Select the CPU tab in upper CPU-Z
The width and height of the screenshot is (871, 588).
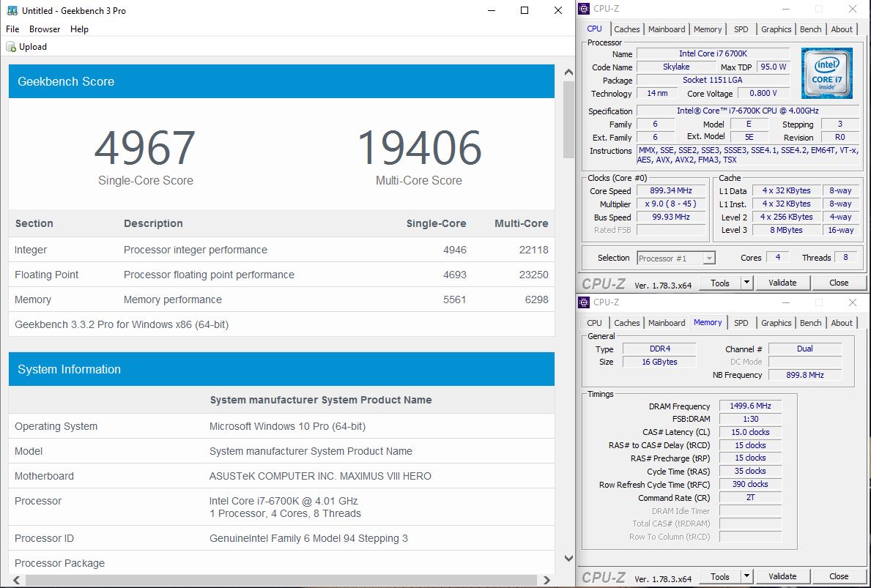click(x=594, y=29)
